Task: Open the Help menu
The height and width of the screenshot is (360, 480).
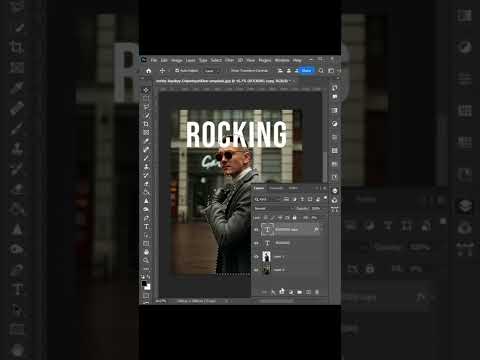Action: pos(297,60)
